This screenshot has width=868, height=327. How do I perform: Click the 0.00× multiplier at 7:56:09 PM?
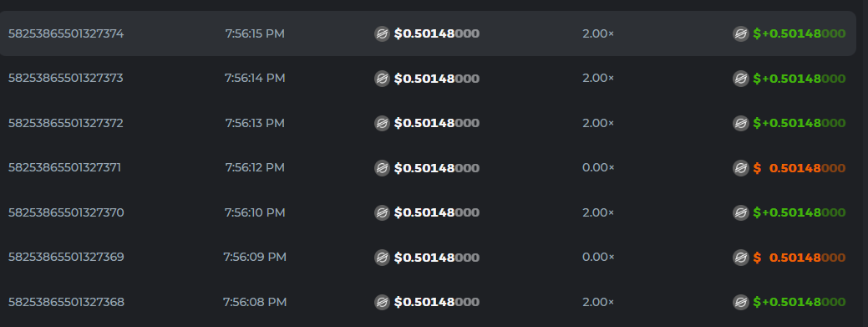pyautogui.click(x=598, y=257)
